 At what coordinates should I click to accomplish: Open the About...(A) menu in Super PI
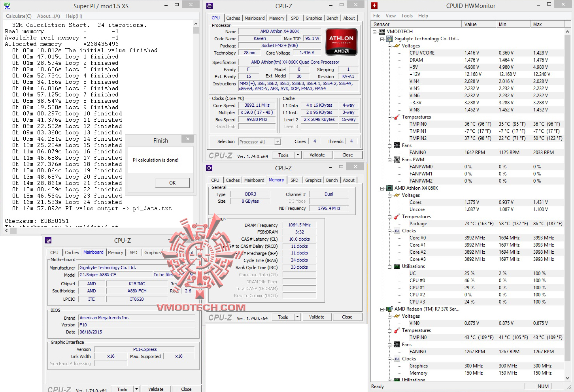[x=49, y=16]
